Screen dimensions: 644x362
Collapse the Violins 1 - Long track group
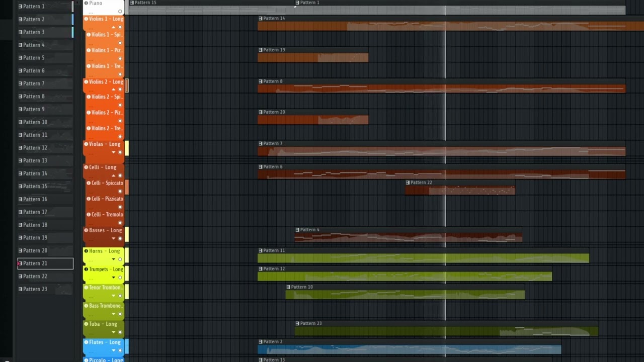[113, 27]
